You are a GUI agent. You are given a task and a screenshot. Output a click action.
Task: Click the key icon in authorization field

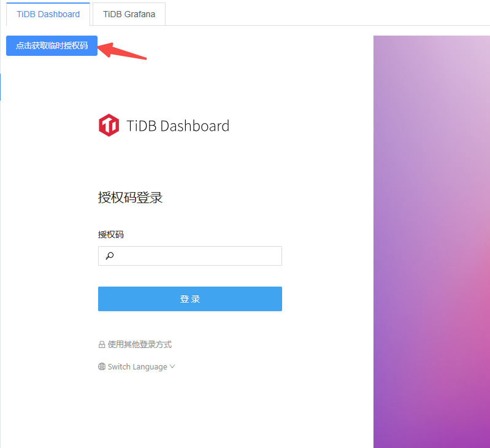110,256
